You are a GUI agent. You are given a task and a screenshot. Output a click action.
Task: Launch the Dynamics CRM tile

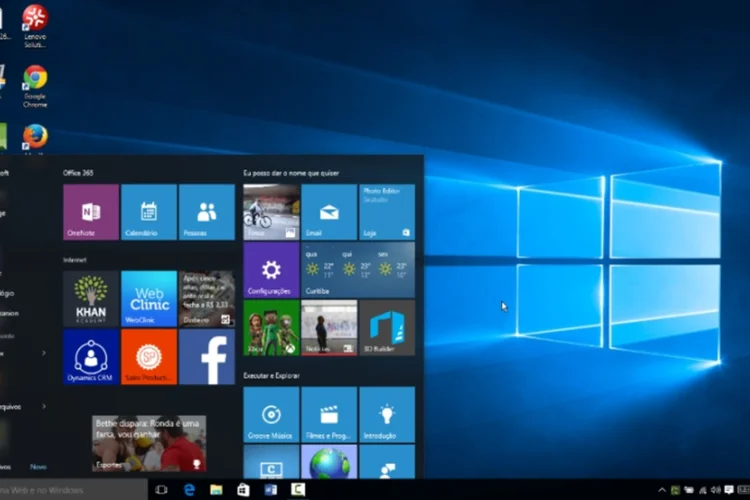click(x=91, y=356)
